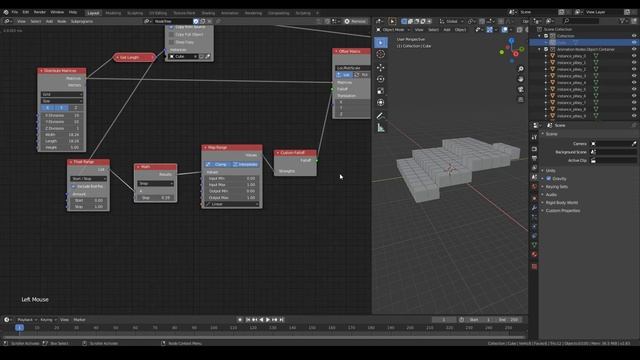Viewport: 640px width, 360px height.
Task: Toggle visibility eye for instance_piloto_4
Action: pos(634,83)
